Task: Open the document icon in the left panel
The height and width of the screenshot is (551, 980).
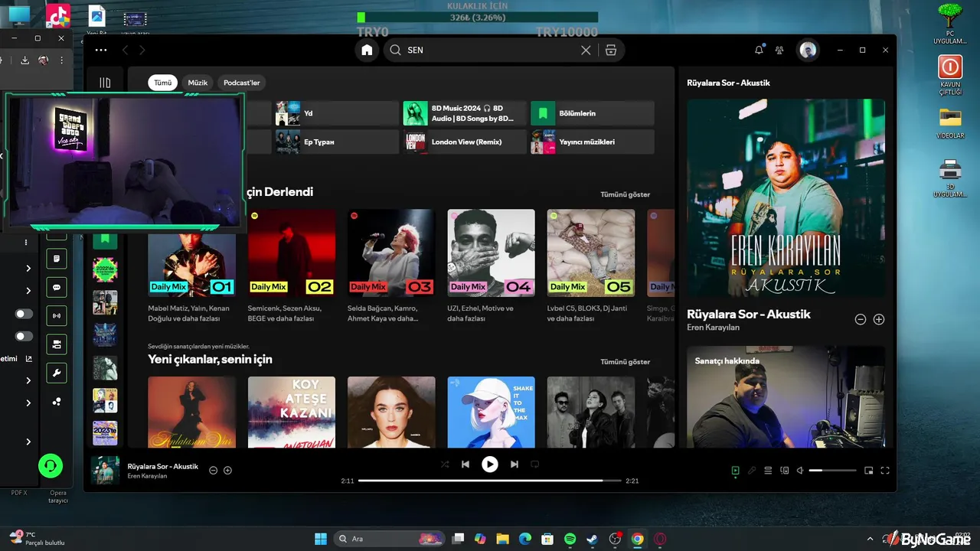Action: pyautogui.click(x=57, y=259)
